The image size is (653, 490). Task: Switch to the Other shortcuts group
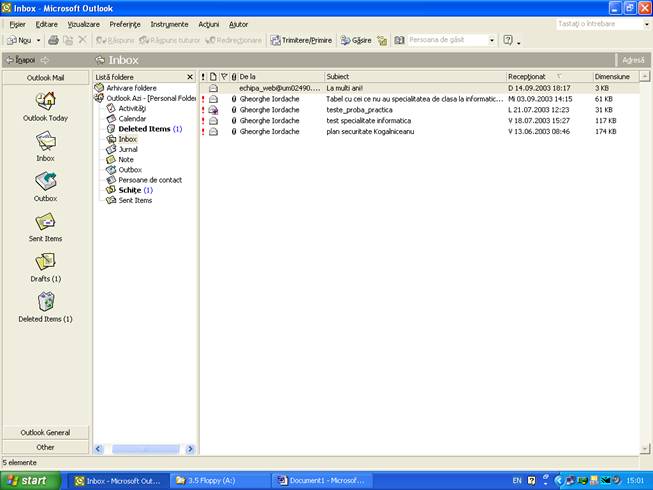tap(45, 447)
